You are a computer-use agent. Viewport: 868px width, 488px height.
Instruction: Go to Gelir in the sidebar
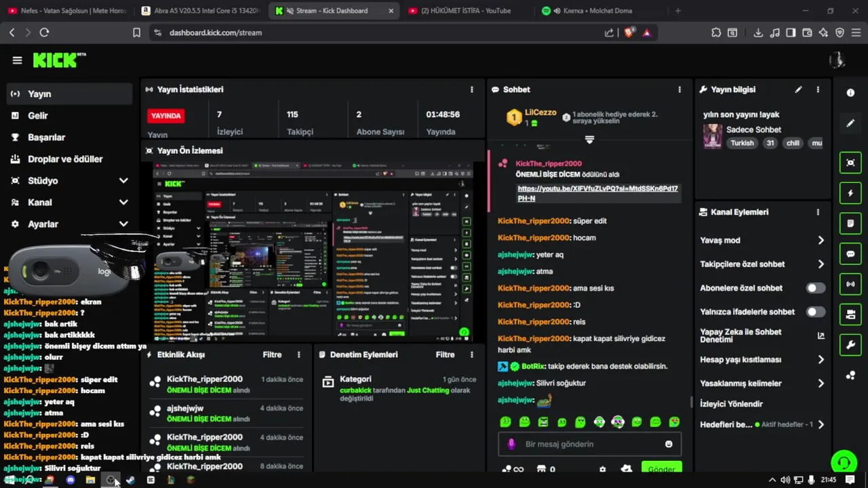(69, 116)
